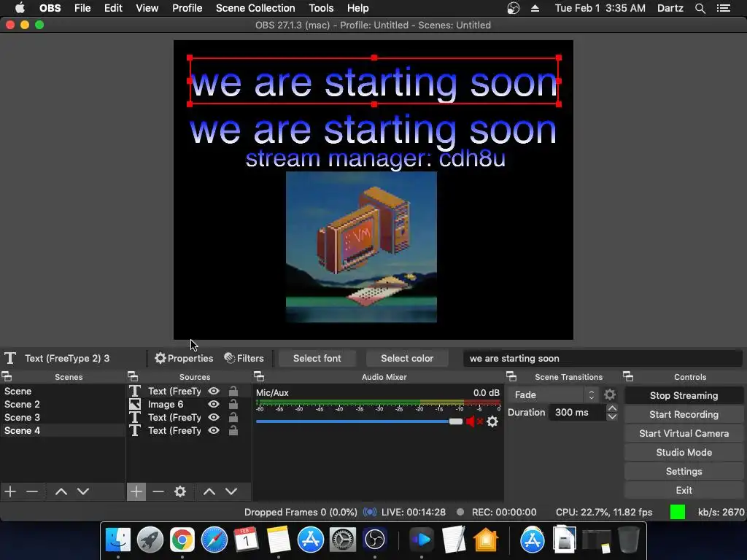
Task: Lock the bottom Text (FreeType) source
Action: click(x=233, y=430)
